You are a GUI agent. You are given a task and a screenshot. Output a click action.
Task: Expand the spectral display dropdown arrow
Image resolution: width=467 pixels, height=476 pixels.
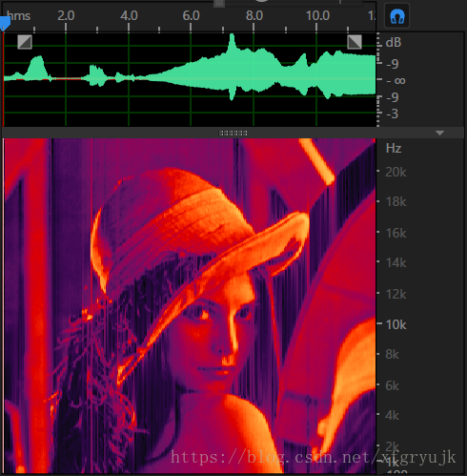tap(439, 133)
